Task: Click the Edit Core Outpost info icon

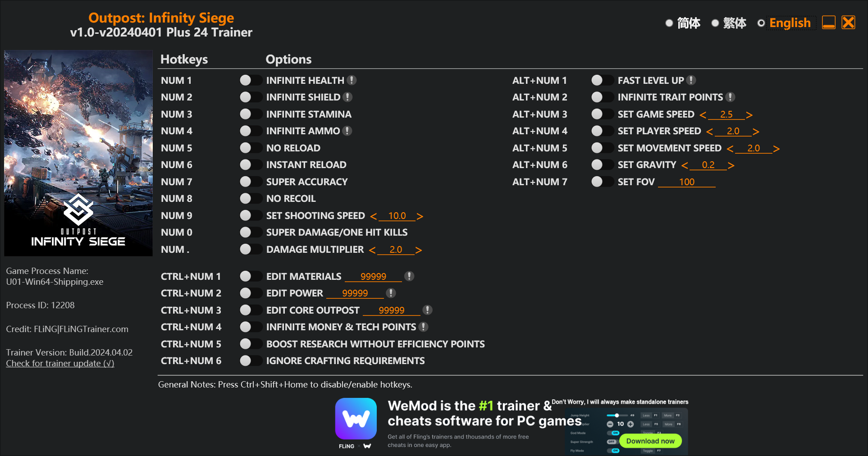Action: point(427,310)
